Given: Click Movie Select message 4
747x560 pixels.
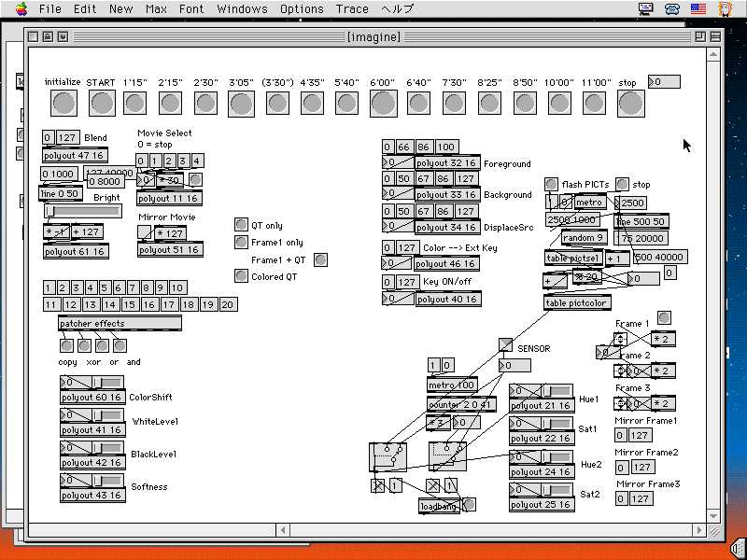Looking at the screenshot, I should (x=196, y=161).
